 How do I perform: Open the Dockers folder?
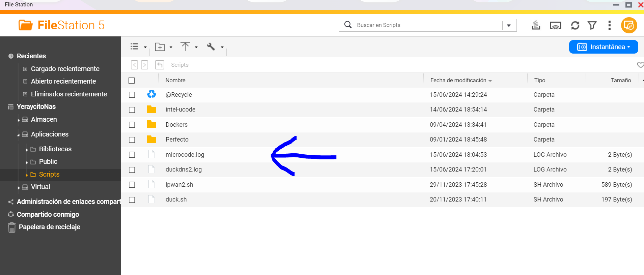(176, 125)
